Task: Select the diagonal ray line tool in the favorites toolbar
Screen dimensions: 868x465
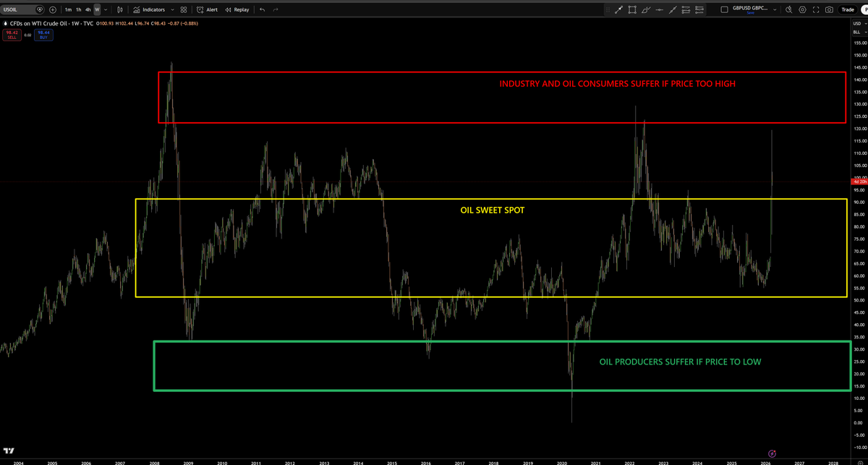Action: pyautogui.click(x=673, y=10)
